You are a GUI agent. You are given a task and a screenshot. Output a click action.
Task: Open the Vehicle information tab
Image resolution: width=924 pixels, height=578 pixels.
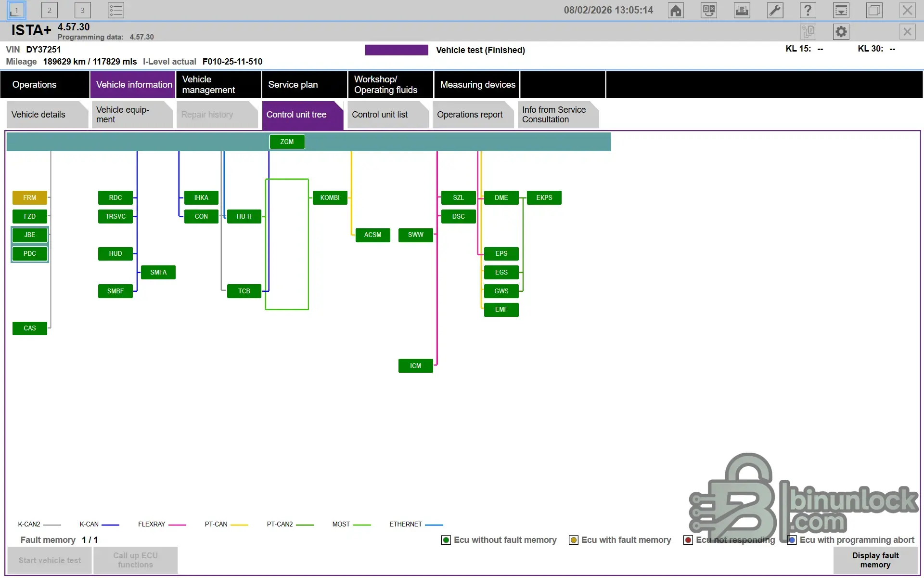point(133,84)
